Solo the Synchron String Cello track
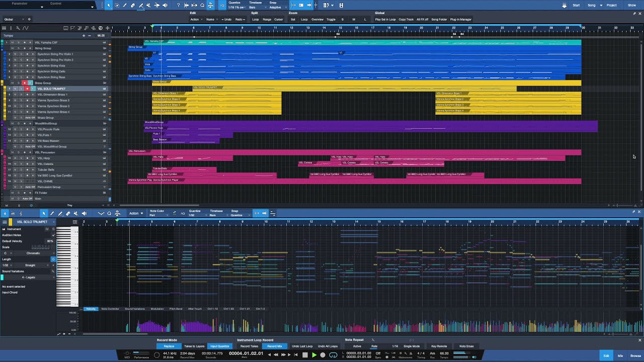 pyautogui.click(x=21, y=71)
